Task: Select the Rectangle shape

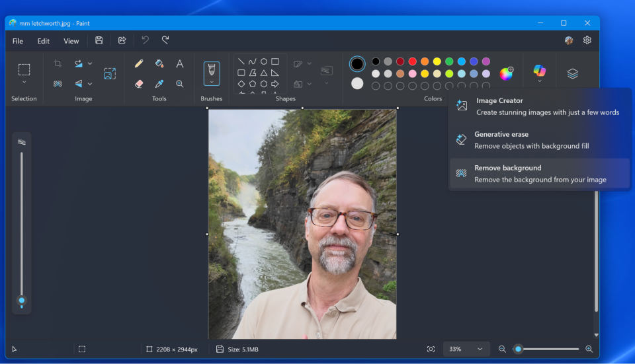Action: [275, 61]
